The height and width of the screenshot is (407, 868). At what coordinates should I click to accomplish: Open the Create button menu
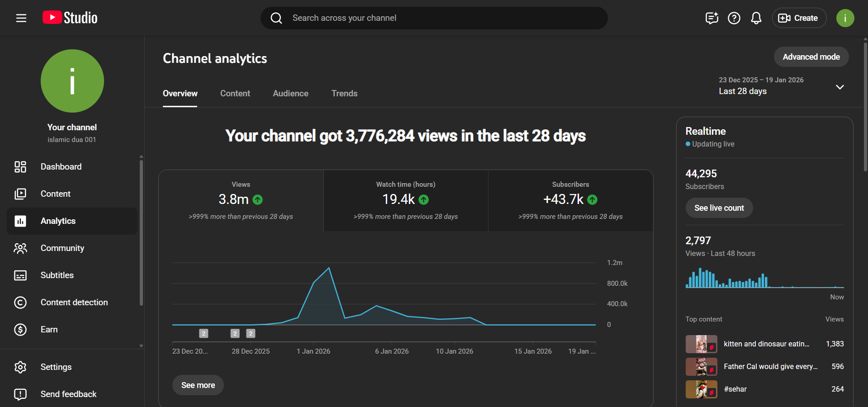(x=798, y=18)
